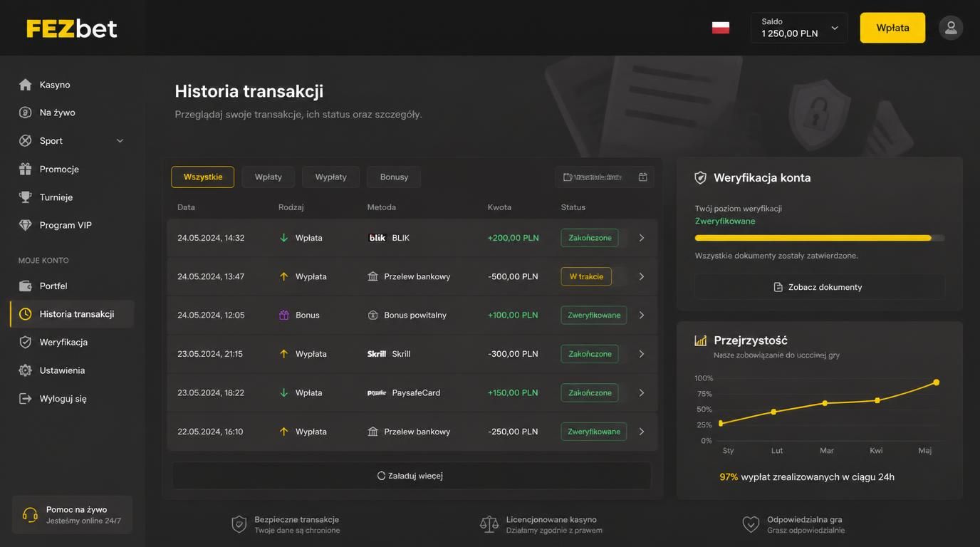Expand details of PaysafeCard +150,00 PLN deposit

[642, 392]
